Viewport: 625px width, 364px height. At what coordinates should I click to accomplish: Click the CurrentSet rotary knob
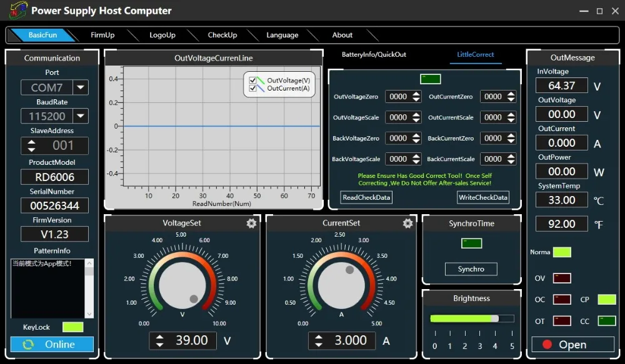click(341, 285)
